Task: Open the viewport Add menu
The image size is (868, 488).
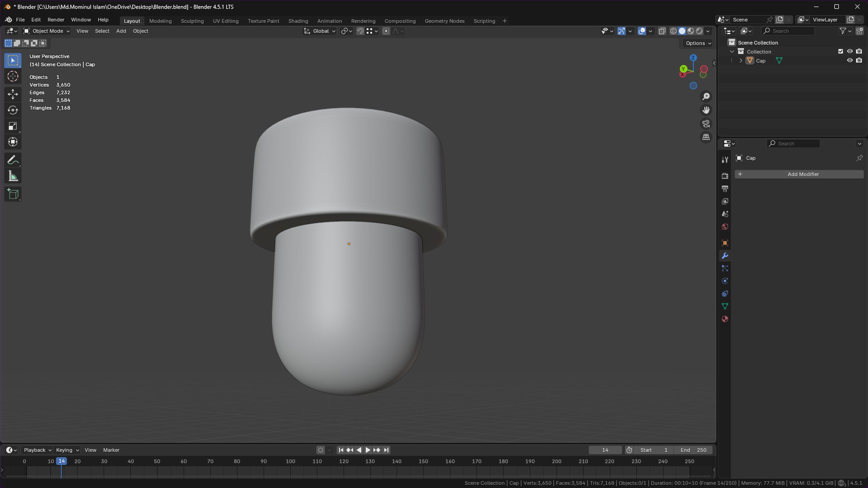Action: tap(121, 31)
